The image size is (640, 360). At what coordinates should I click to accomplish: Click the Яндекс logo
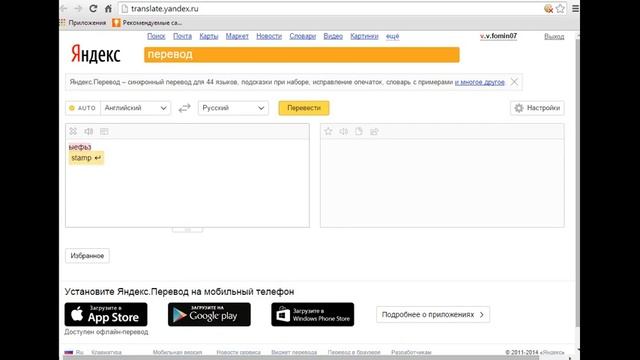click(x=96, y=54)
